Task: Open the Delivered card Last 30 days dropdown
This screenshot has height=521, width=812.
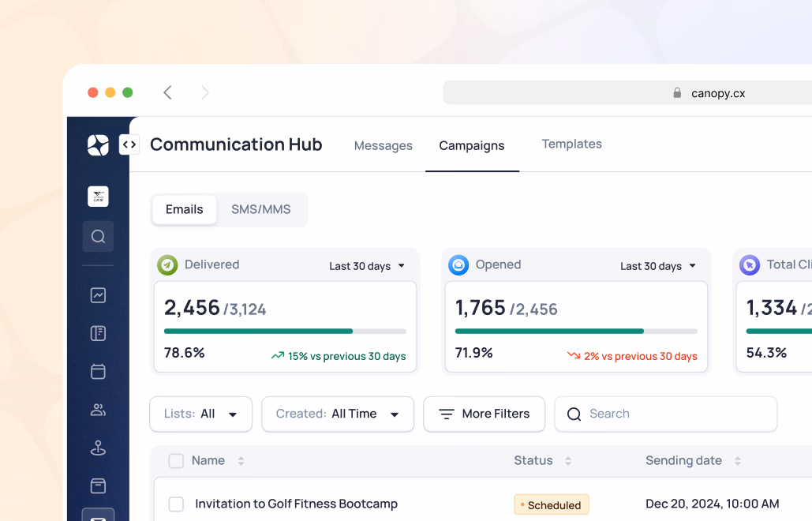Action: [x=367, y=266]
